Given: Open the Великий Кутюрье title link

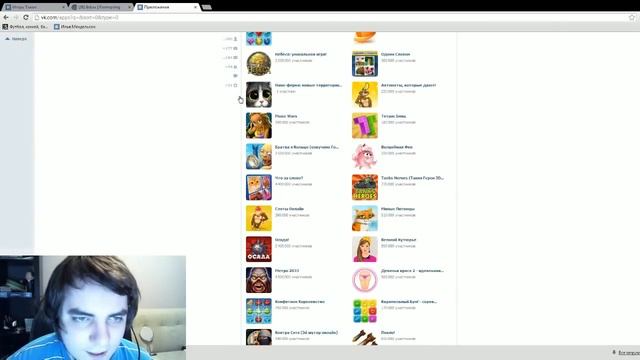Looking at the screenshot, I should pyautogui.click(x=399, y=240).
